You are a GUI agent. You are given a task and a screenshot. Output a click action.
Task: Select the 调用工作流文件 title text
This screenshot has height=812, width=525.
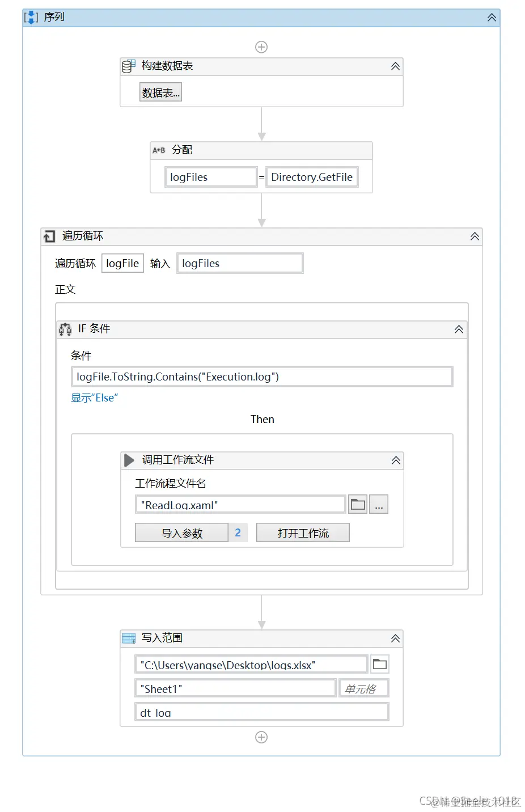pos(178,460)
